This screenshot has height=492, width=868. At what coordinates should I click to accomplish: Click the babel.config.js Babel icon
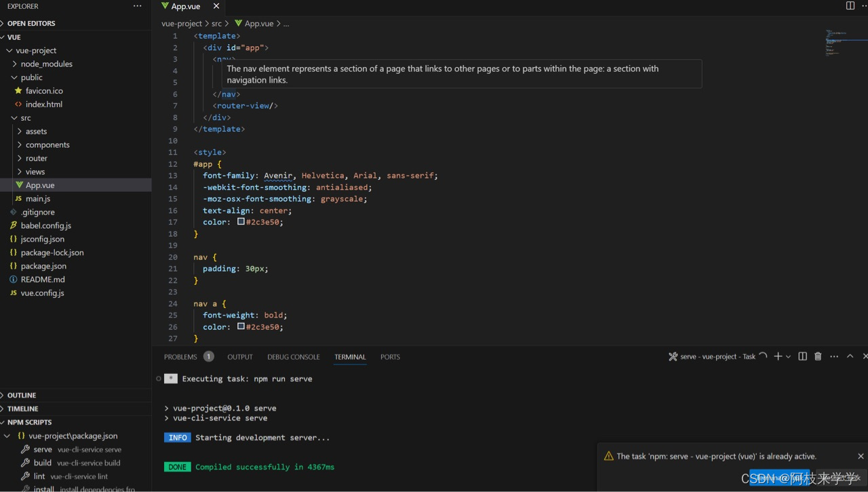14,225
